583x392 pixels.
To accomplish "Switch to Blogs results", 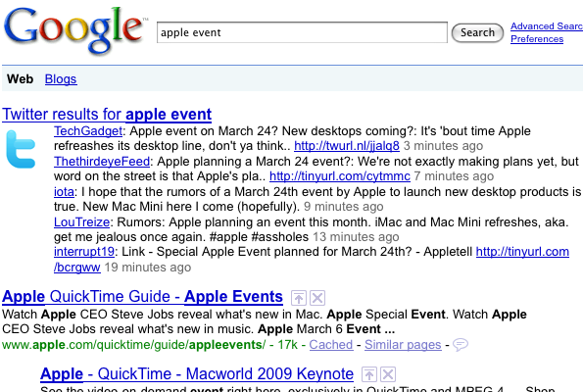I will 61,78.
